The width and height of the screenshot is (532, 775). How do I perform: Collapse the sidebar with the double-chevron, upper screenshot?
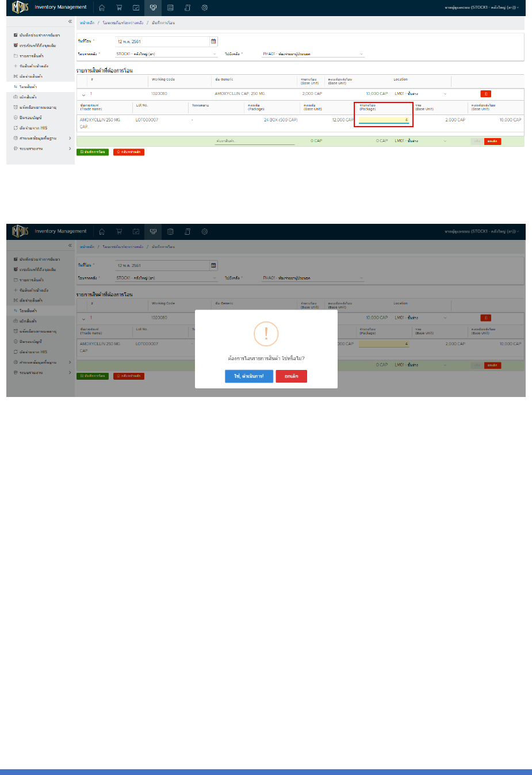point(70,21)
